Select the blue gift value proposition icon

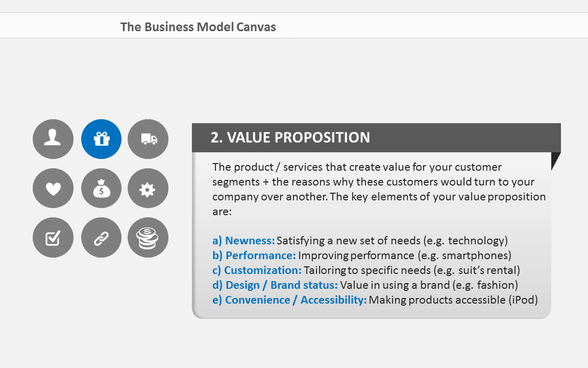(x=101, y=139)
